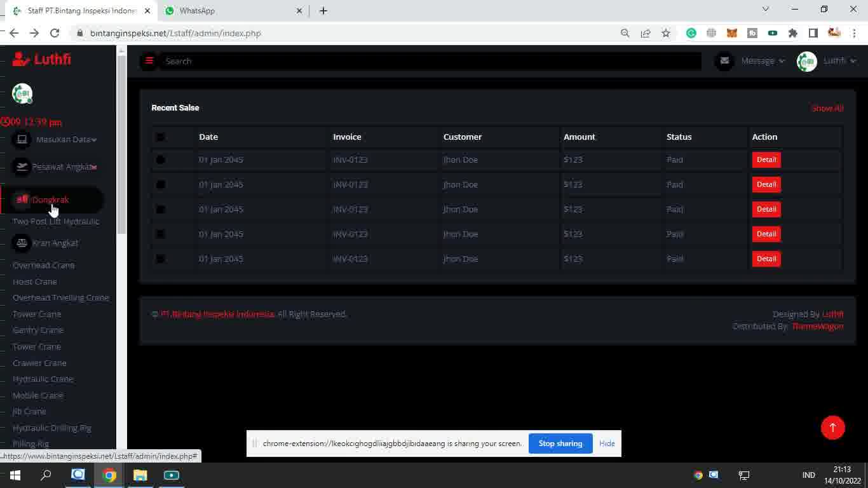
Task: Click the red scroll-to-top arrow button
Action: pos(832,428)
